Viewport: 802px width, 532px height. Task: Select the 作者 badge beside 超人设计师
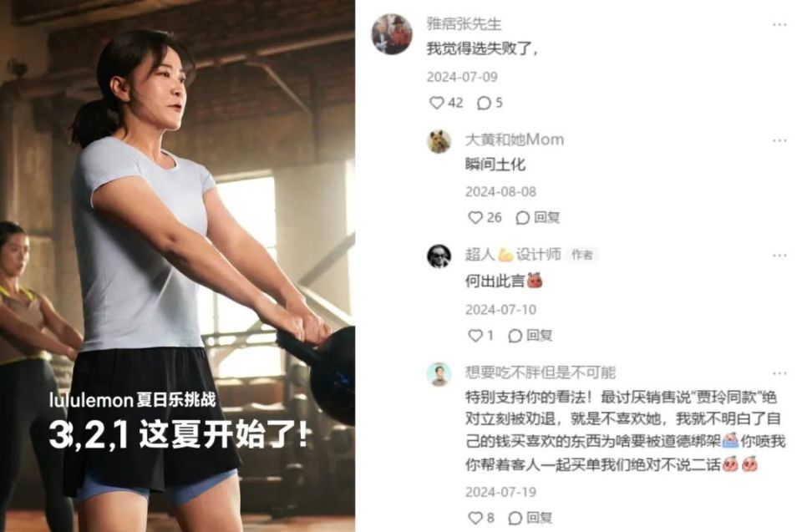coord(582,254)
